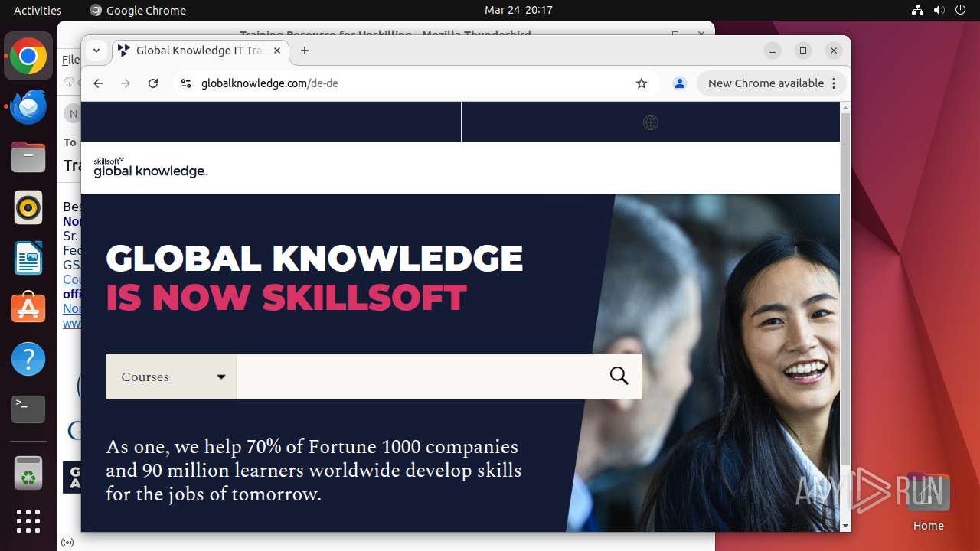980x551 pixels.
Task: Open Google Chrome from the dock
Action: pos(28,57)
